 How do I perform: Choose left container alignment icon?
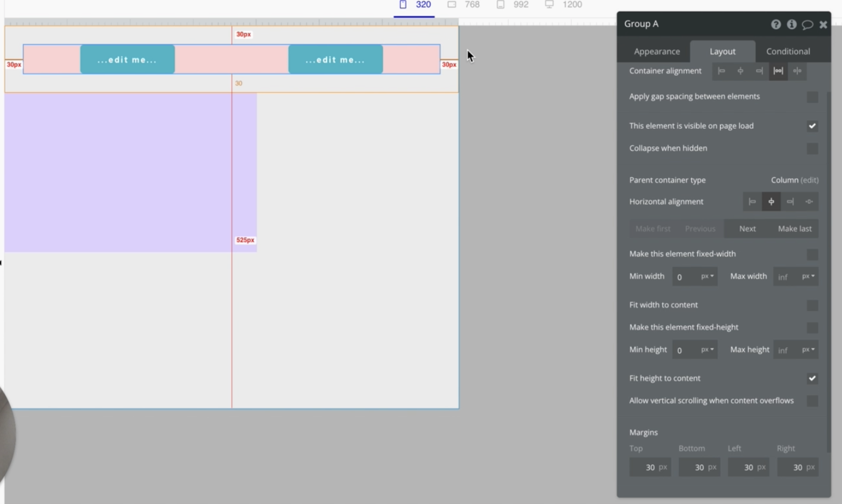pyautogui.click(x=721, y=71)
